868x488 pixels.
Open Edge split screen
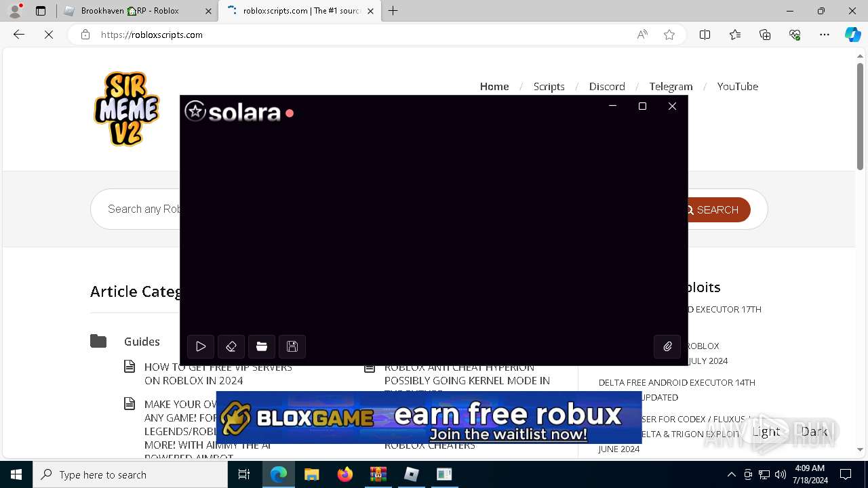[705, 35]
